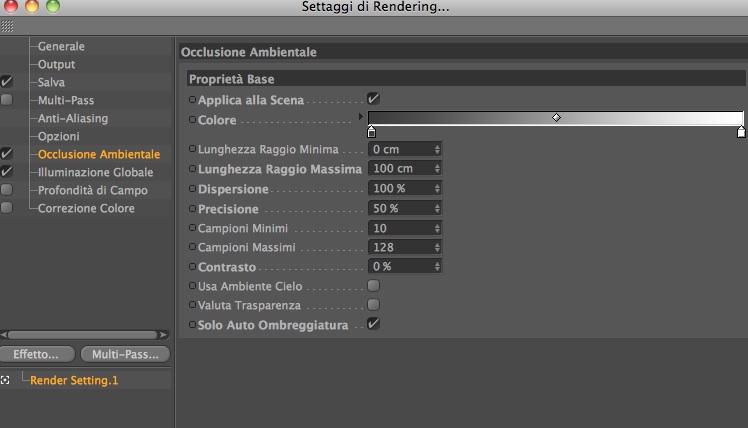
Task: Click the gradient midpoint diamond handle
Action: [556, 117]
